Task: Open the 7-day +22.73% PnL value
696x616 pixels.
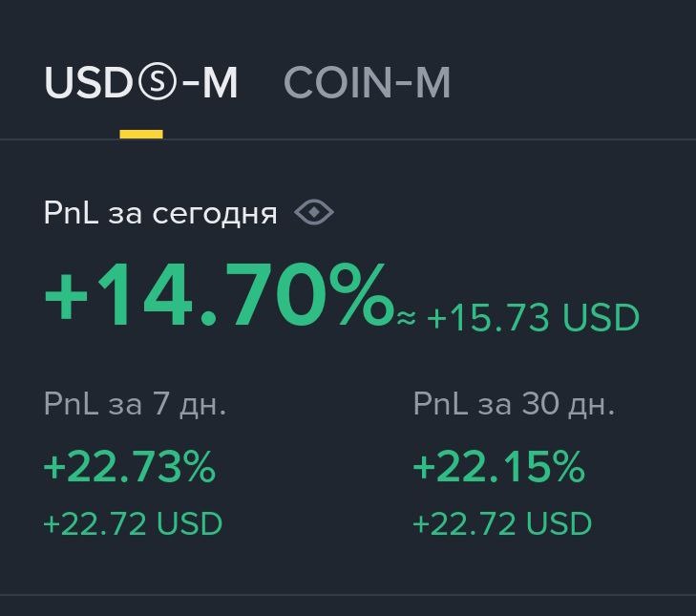Action: [130, 467]
